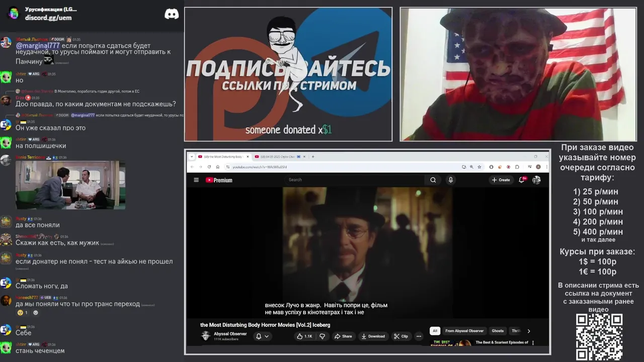The width and height of the screenshot is (644, 362).
Task: Open the Best & Scariest Episodes video title
Action: point(502,342)
